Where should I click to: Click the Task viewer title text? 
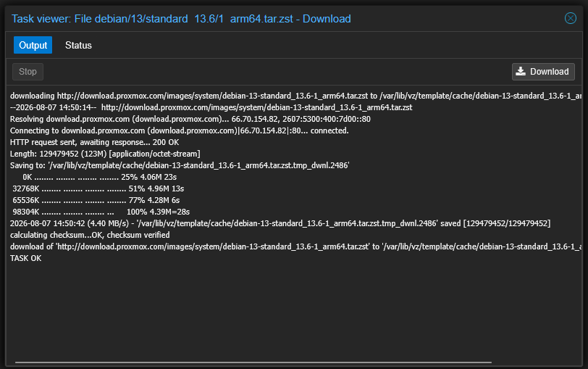coord(181,19)
